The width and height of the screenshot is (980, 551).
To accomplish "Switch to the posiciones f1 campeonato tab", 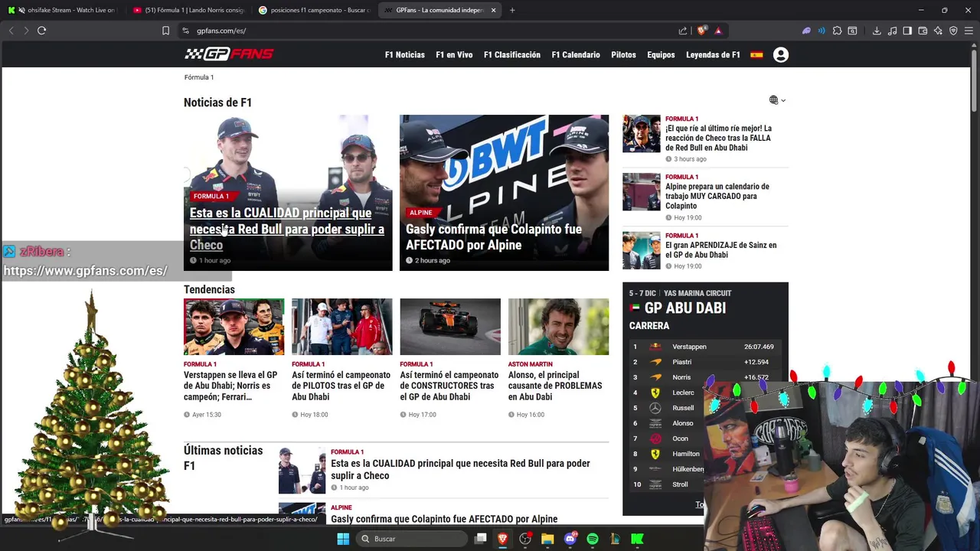I will [x=314, y=10].
